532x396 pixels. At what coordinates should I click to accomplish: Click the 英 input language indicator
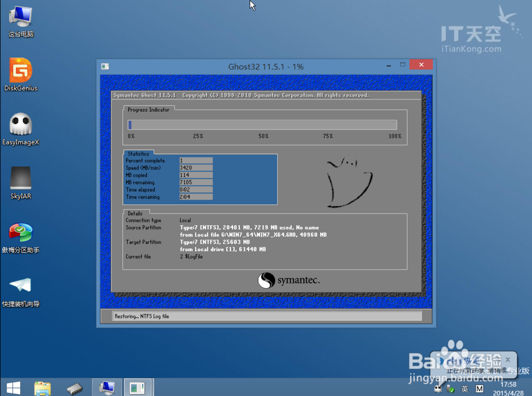click(x=464, y=389)
